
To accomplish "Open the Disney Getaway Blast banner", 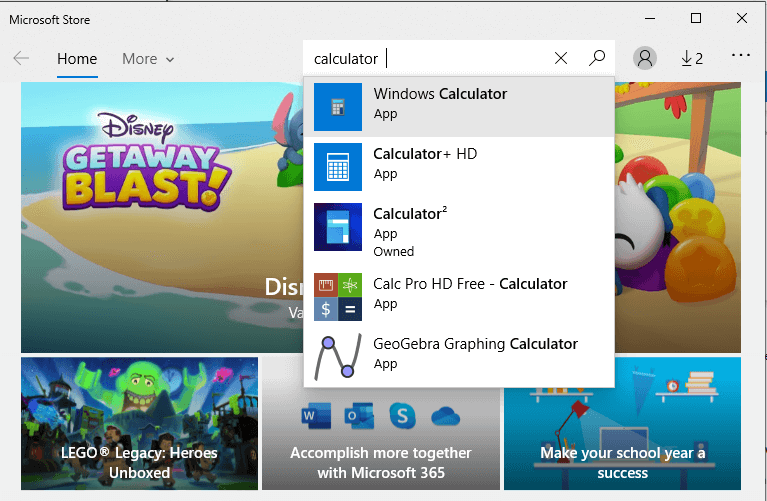I will (161, 217).
